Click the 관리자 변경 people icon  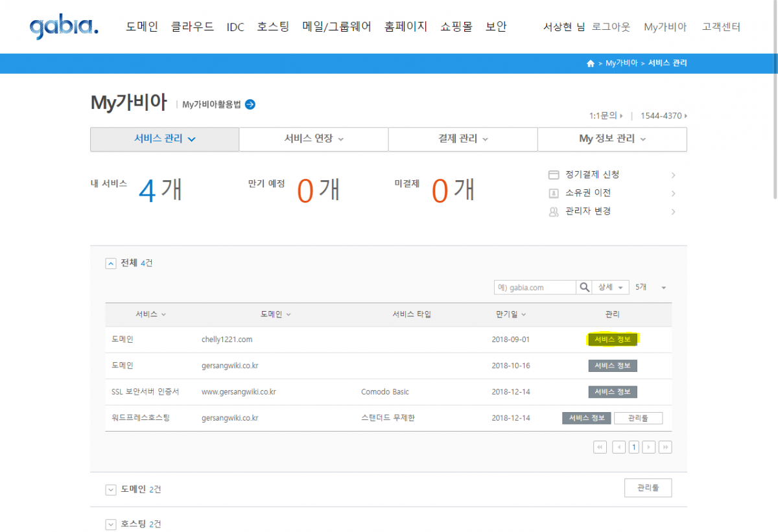click(554, 211)
